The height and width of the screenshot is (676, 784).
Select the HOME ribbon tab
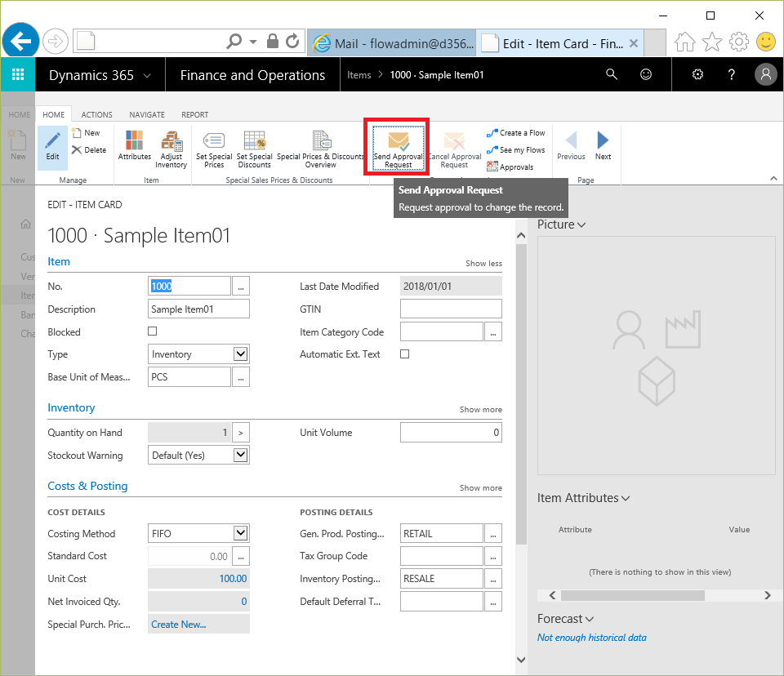[x=54, y=114]
